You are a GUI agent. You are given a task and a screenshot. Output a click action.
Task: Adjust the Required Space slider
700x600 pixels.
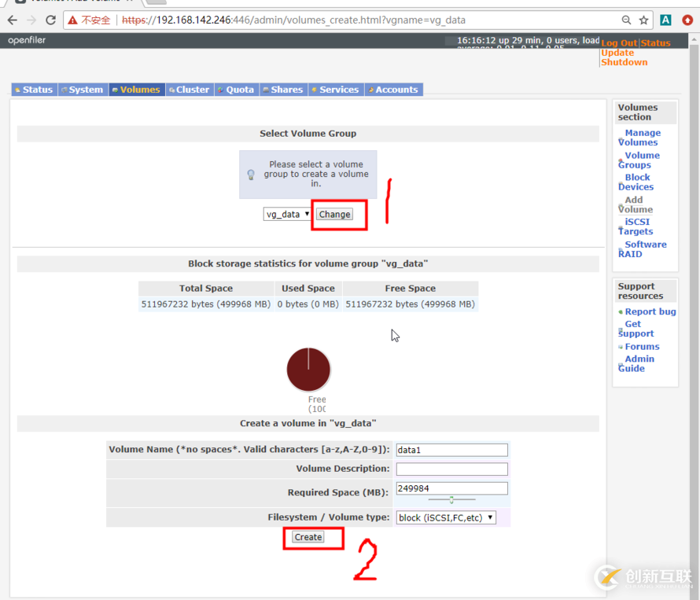pos(451,499)
